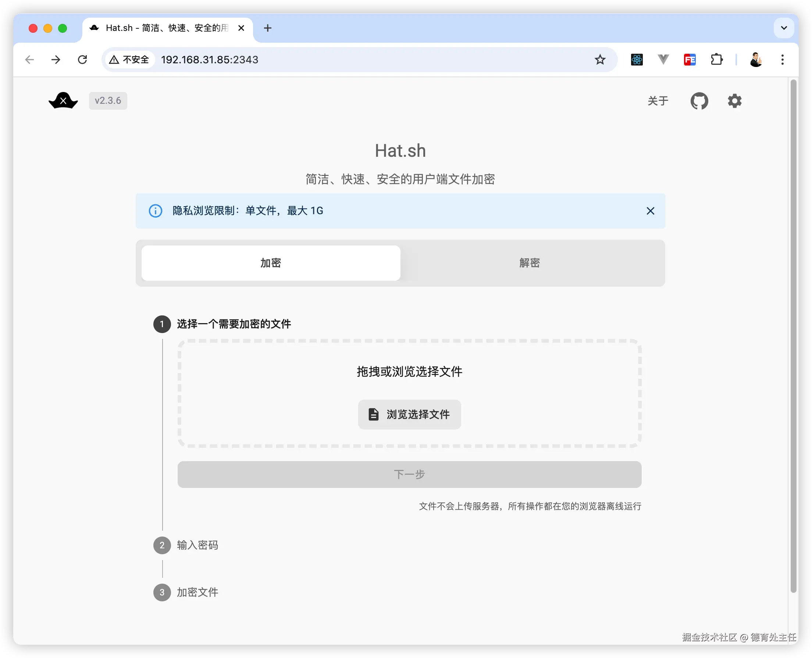Open the red FE helper extension
Screen dimensions: 812x658
[x=690, y=60]
